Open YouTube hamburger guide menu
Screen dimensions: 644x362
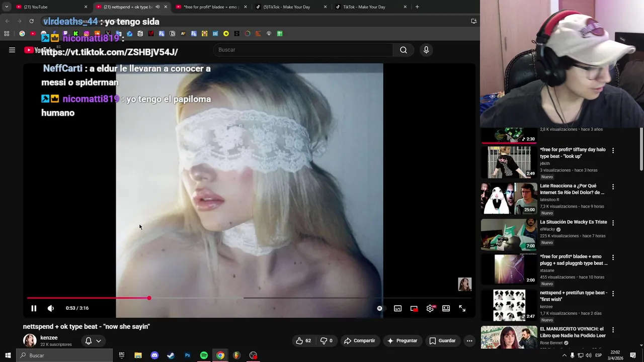pyautogui.click(x=12, y=50)
